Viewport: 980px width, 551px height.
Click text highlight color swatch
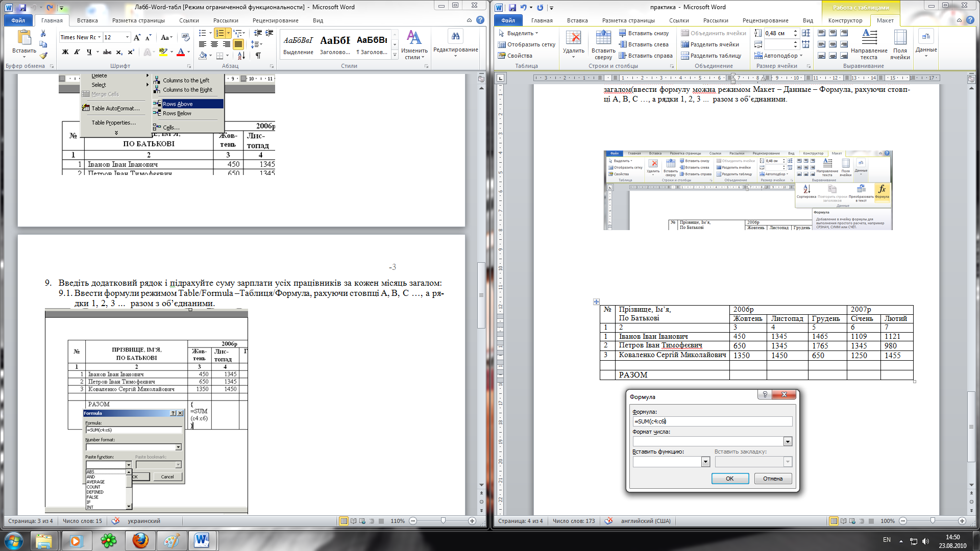click(163, 52)
